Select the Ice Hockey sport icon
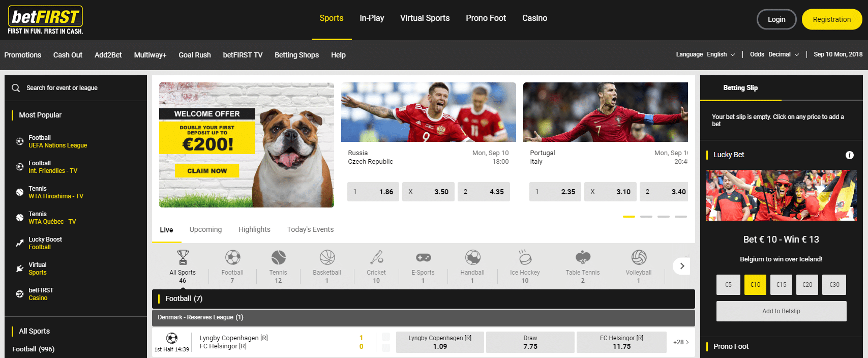 coord(525,258)
